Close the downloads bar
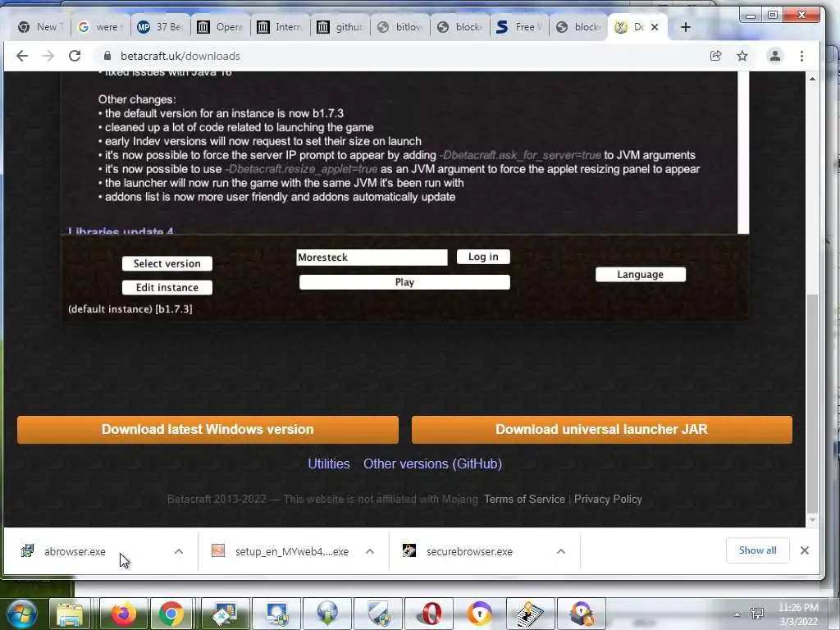This screenshot has width=840, height=630. 804,550
